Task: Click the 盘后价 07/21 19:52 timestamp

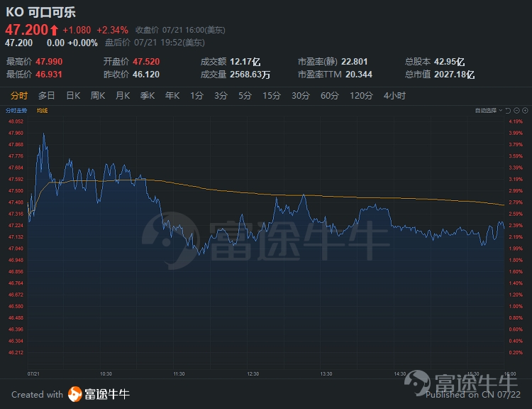Action: [155, 43]
